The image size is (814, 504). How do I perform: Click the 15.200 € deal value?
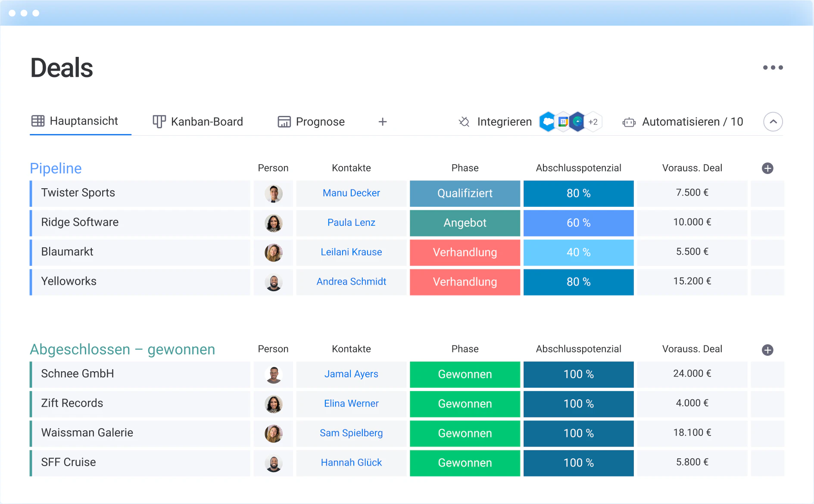(x=692, y=281)
